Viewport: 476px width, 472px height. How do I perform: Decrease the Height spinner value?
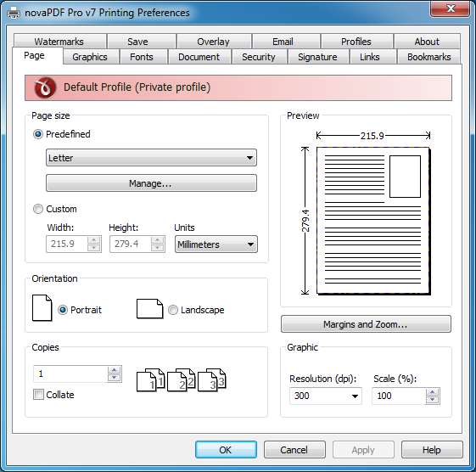point(157,248)
